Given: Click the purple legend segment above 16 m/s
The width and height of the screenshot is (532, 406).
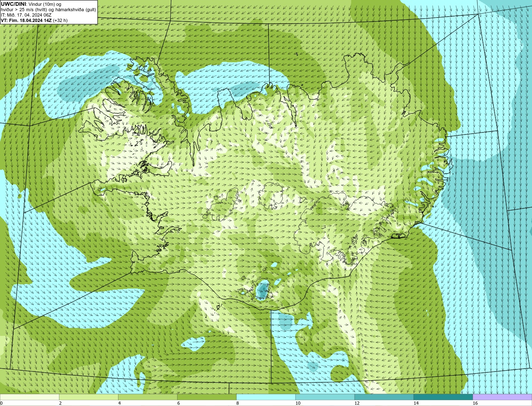Looking at the screenshot, I should pyautogui.click(x=502, y=397).
